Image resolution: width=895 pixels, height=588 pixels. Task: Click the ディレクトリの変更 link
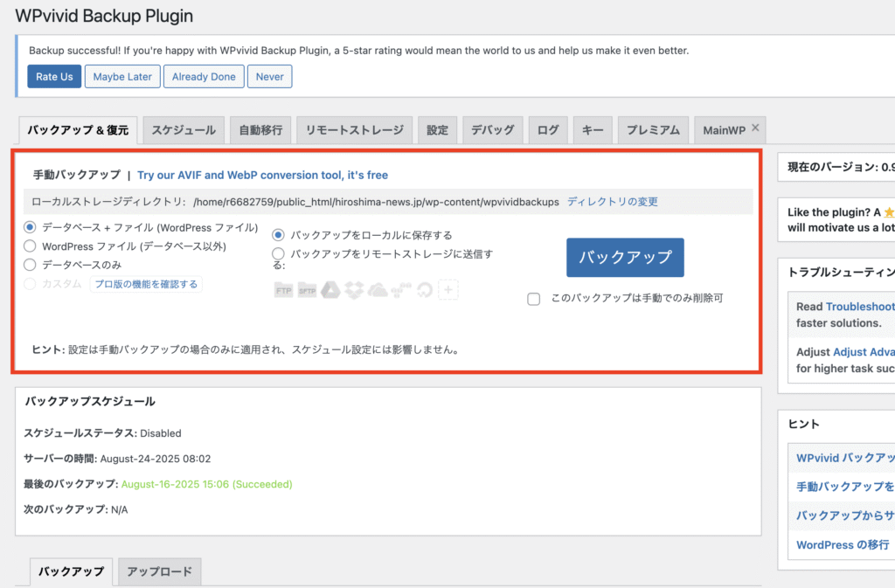pyautogui.click(x=613, y=201)
